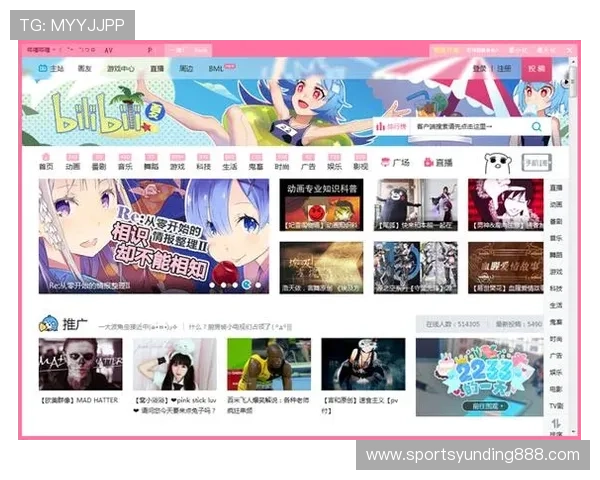Click the pink 投稿 upload button
This screenshot has width=600, height=480.
pyautogui.click(x=537, y=69)
